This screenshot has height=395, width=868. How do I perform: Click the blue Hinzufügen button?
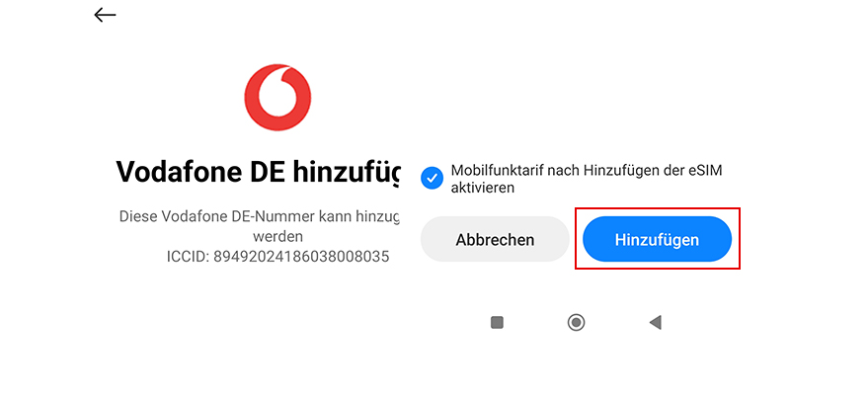tap(657, 239)
